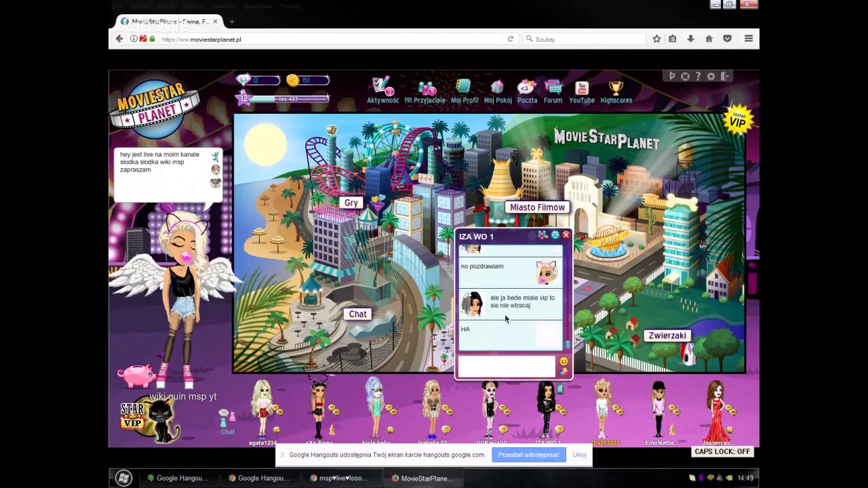Click the URL address bar
This screenshot has width=868, height=488.
(x=332, y=39)
